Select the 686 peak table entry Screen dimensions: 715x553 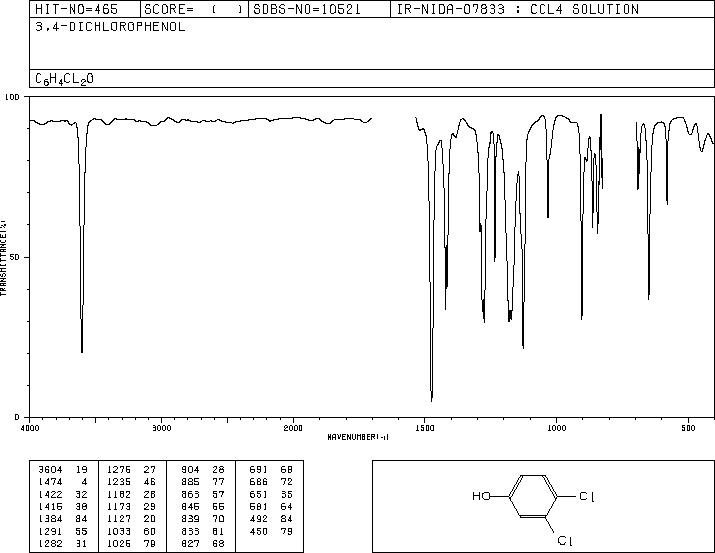[x=271, y=482]
